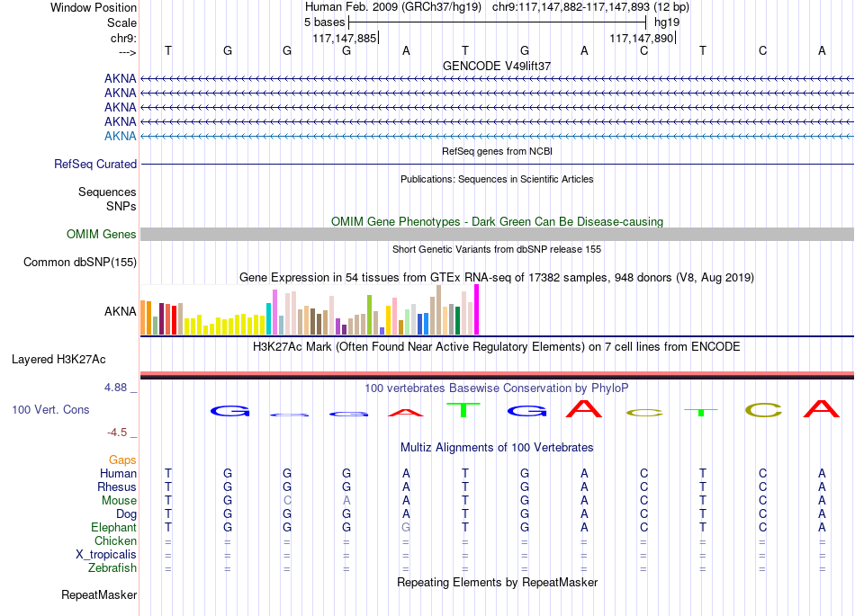The height and width of the screenshot is (616, 855).
Task: Open the OMIM Genes track label
Action: (102, 234)
